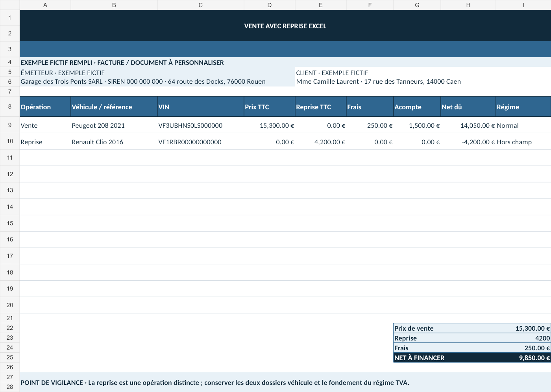
Task: Click the Prix TTC table header
Action: (270, 107)
